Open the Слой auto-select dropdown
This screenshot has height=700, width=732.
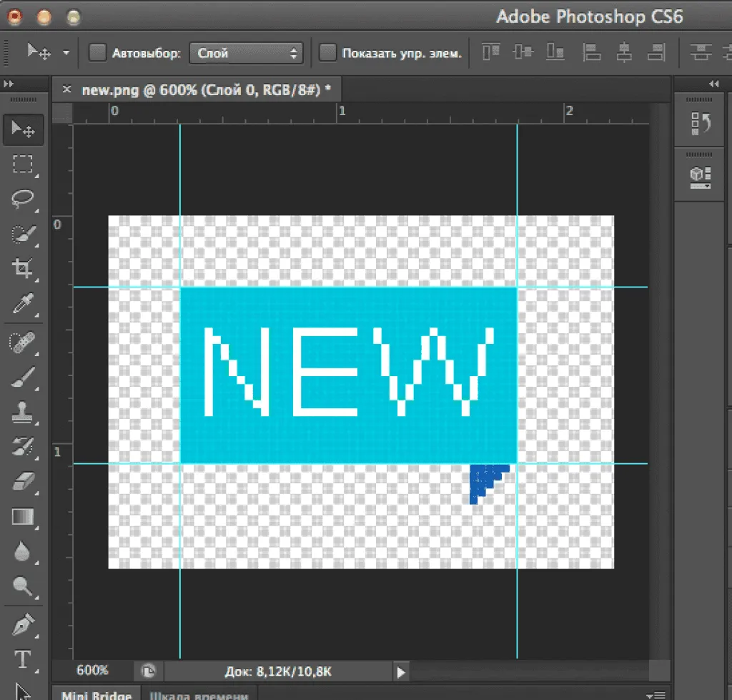pyautogui.click(x=246, y=53)
